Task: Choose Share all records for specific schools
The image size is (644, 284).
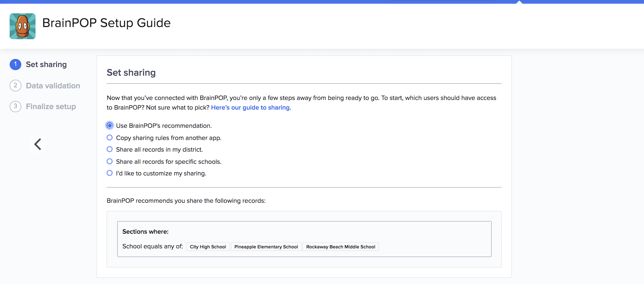Action: (110, 161)
